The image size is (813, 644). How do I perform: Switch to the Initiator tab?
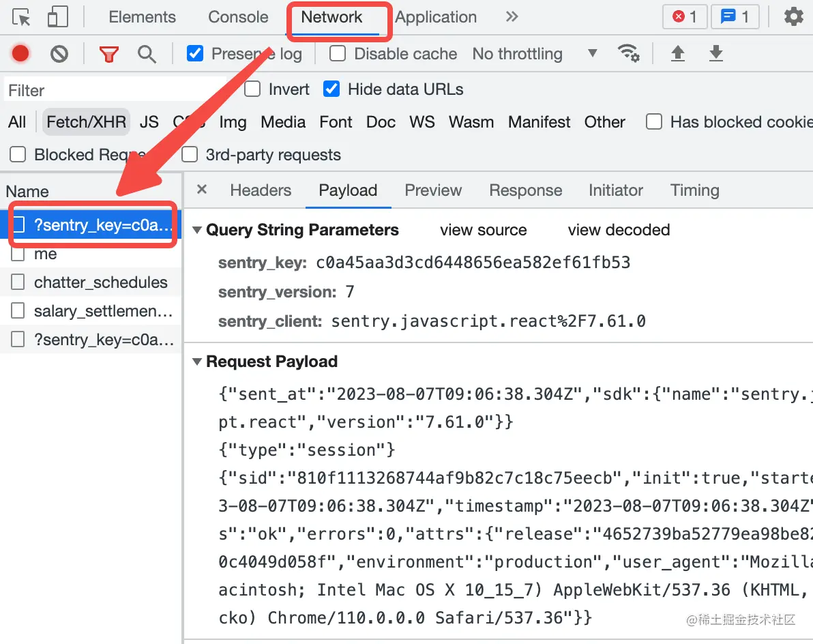(x=615, y=190)
